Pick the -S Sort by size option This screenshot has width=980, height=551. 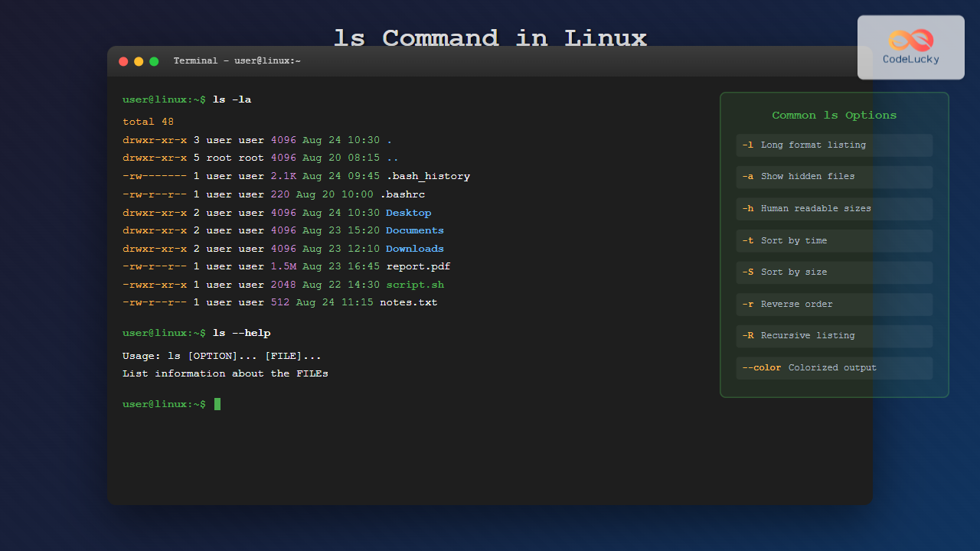[x=834, y=272]
